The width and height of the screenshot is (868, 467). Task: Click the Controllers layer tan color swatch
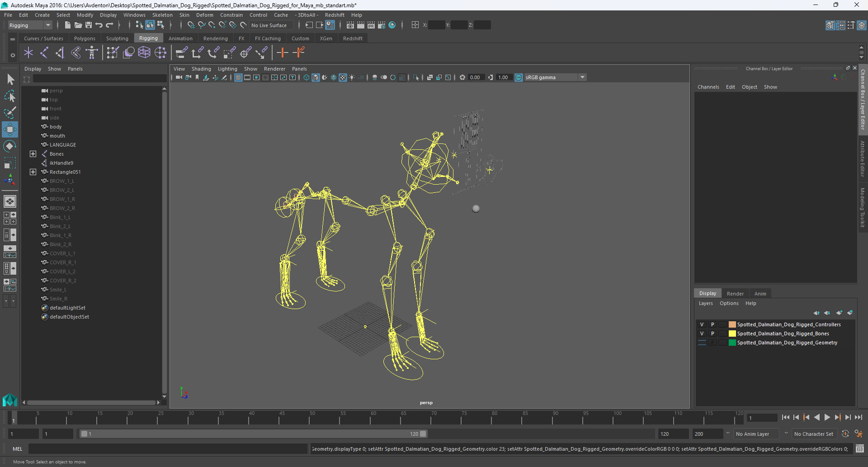click(732, 324)
